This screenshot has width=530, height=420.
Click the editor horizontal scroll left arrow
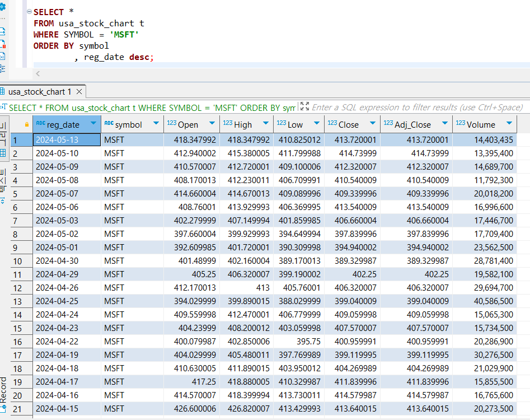[x=38, y=74]
